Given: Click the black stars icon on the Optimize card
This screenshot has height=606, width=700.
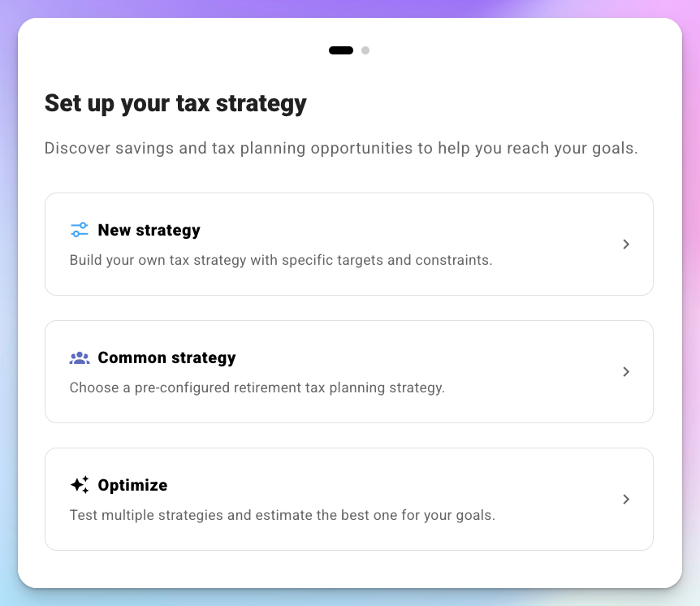Looking at the screenshot, I should pos(79,485).
